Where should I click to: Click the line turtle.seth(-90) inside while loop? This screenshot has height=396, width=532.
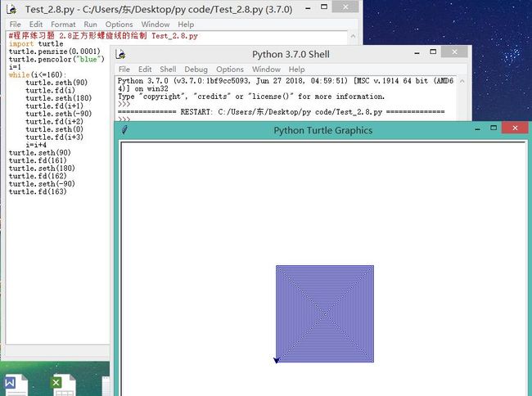click(59, 114)
